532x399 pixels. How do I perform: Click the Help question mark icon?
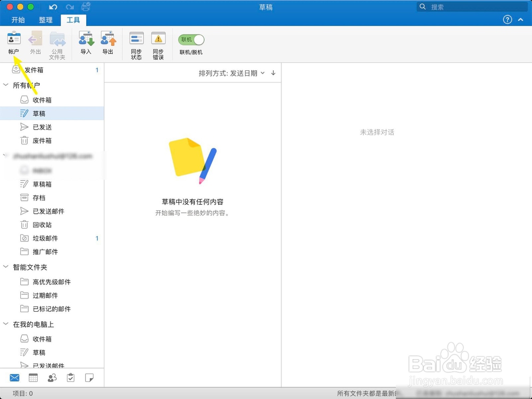coord(507,20)
